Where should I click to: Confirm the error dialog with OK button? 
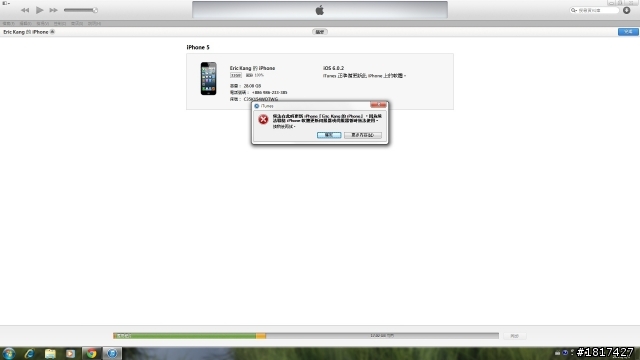pyautogui.click(x=329, y=135)
